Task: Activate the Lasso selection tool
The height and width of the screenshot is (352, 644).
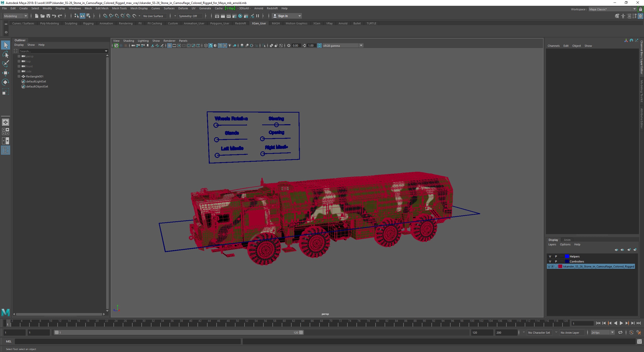Action: coord(6,54)
